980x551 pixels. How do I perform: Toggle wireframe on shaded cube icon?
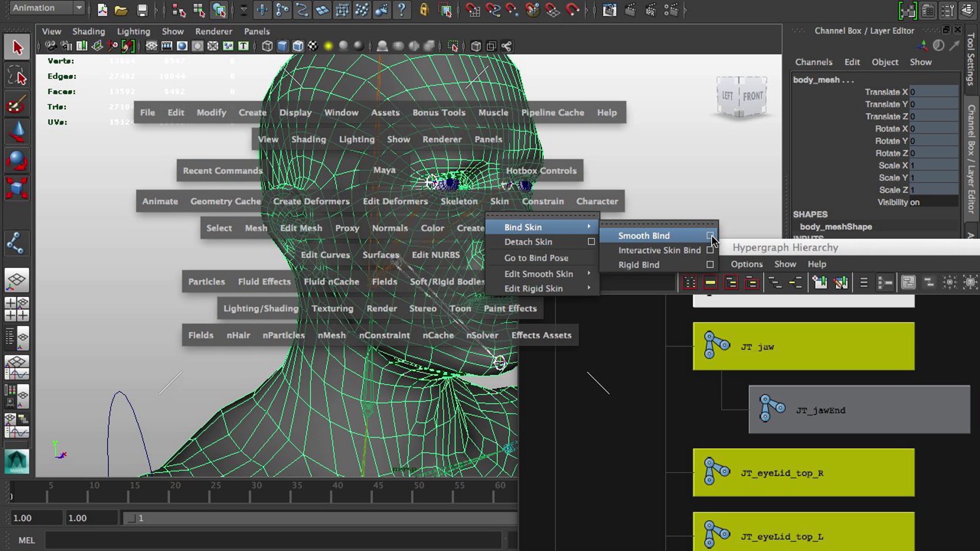coord(298,46)
